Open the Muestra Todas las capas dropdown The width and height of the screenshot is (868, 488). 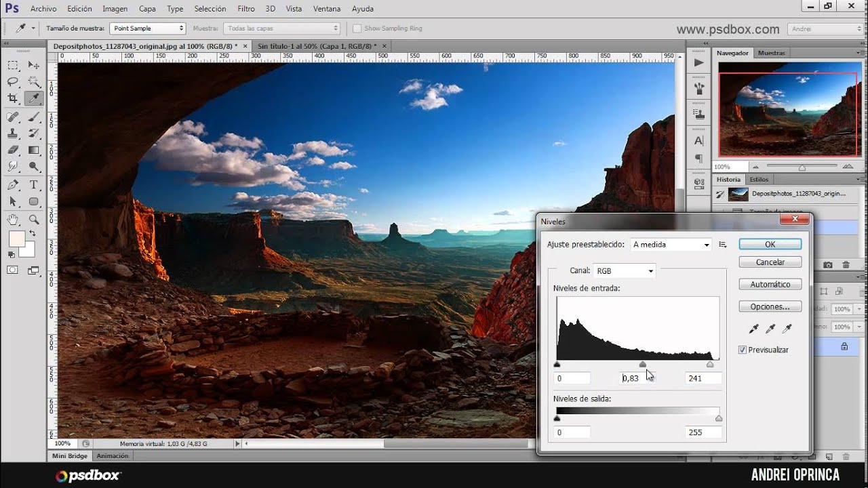281,28
